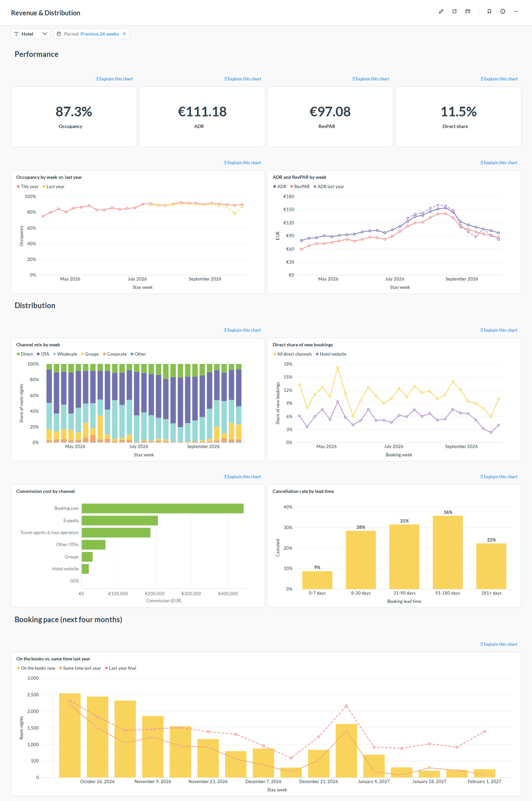This screenshot has width=532, height=801.
Task: Click the Expedia commission bar
Action: [x=120, y=520]
